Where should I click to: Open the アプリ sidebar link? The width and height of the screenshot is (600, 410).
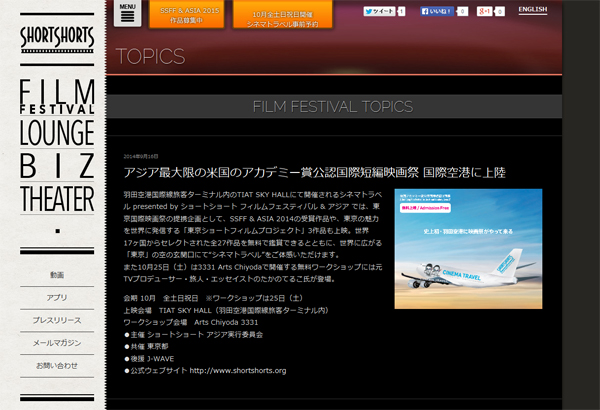(57, 297)
